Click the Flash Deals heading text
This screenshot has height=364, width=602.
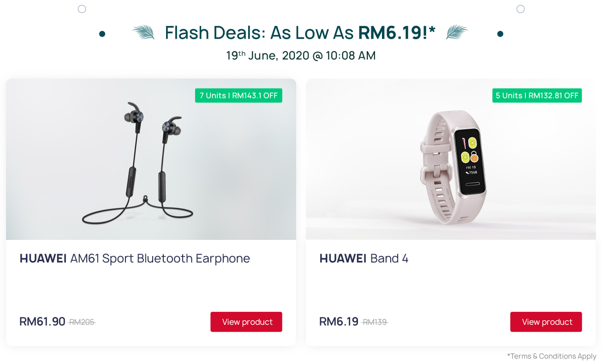(300, 33)
